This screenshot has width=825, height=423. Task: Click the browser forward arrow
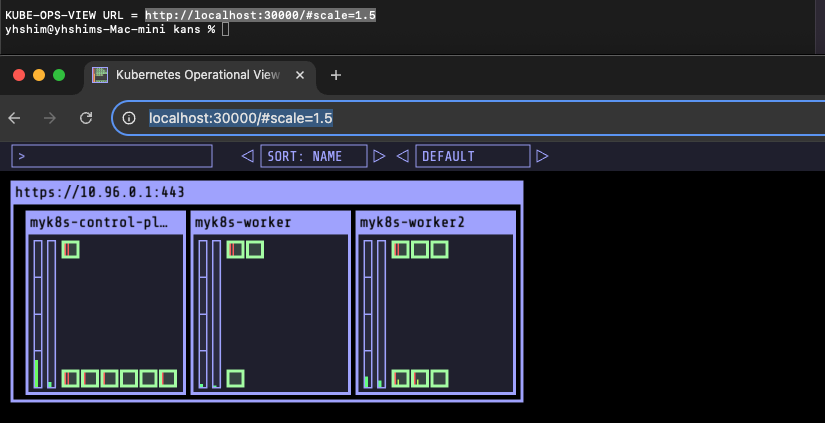pyautogui.click(x=50, y=118)
